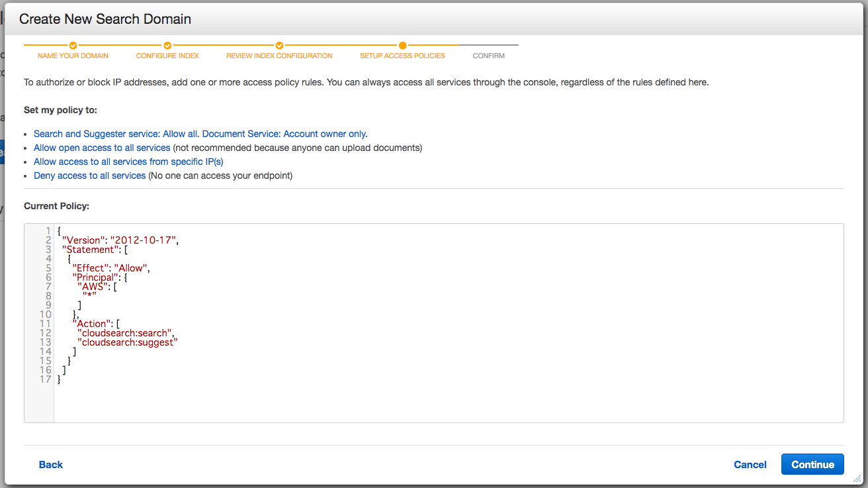Select the Review Index Configuration step label
Screen dimensions: 868x488
pyautogui.click(x=279, y=56)
